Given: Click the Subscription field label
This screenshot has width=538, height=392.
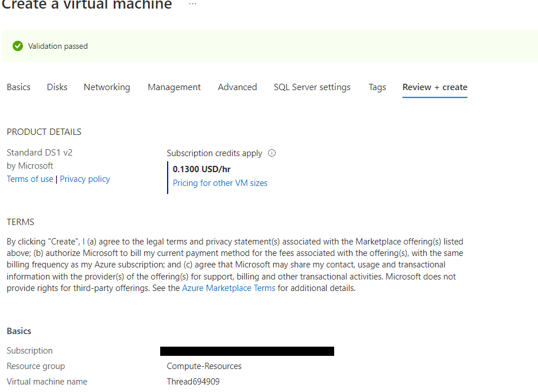Looking at the screenshot, I should point(29,351).
